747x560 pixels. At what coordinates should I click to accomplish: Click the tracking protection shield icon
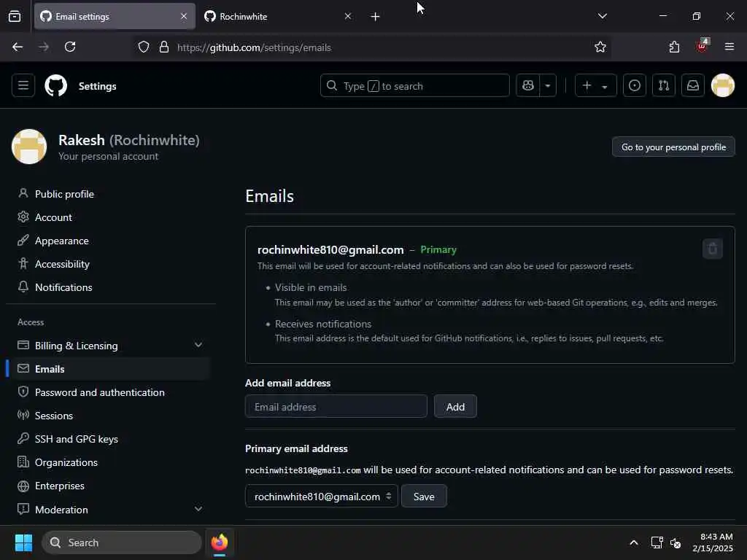tap(144, 47)
